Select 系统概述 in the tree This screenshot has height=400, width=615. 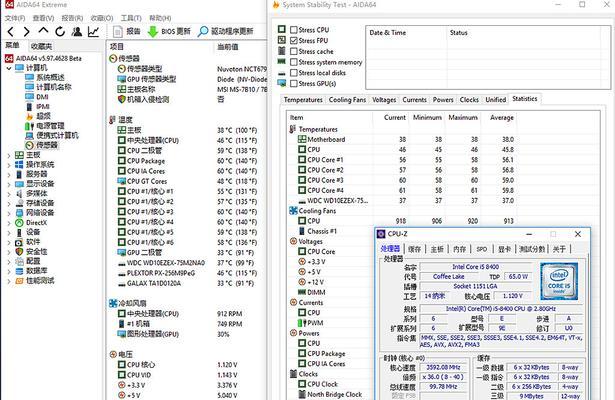pos(45,77)
